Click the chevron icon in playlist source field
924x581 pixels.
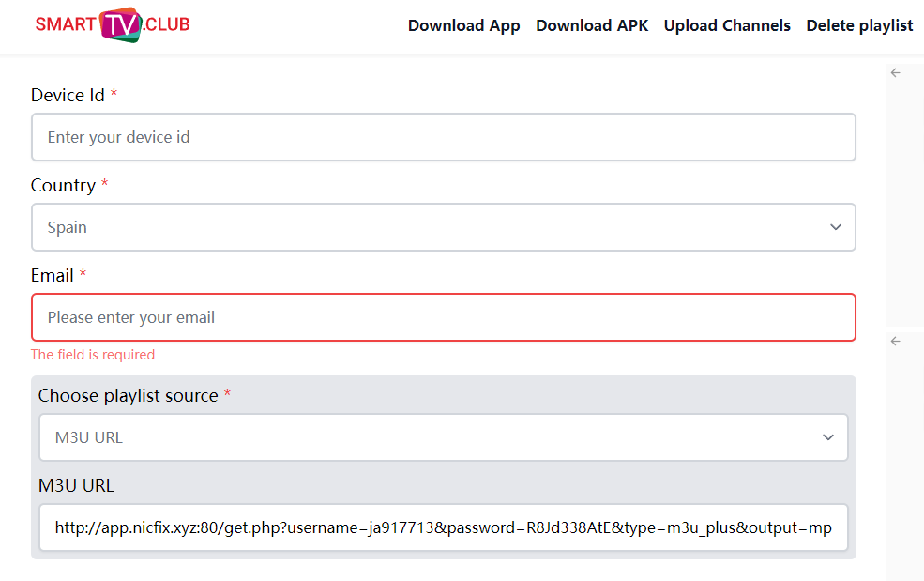point(827,437)
